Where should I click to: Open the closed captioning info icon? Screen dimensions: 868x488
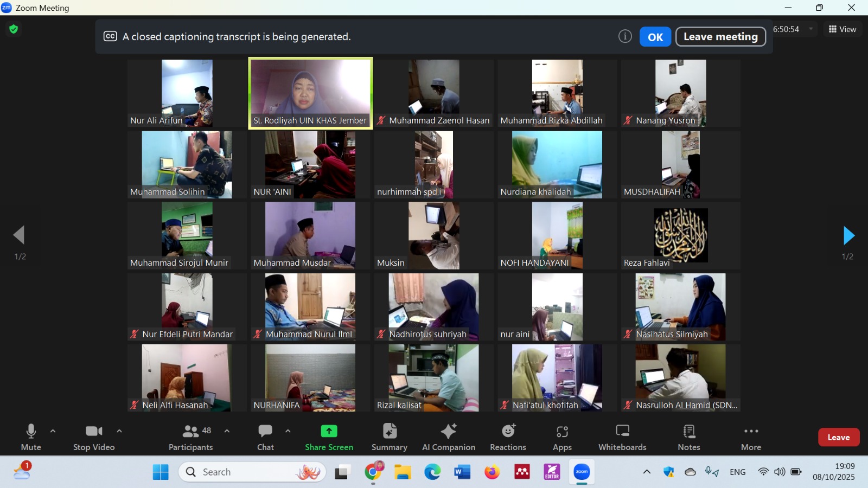pyautogui.click(x=625, y=36)
